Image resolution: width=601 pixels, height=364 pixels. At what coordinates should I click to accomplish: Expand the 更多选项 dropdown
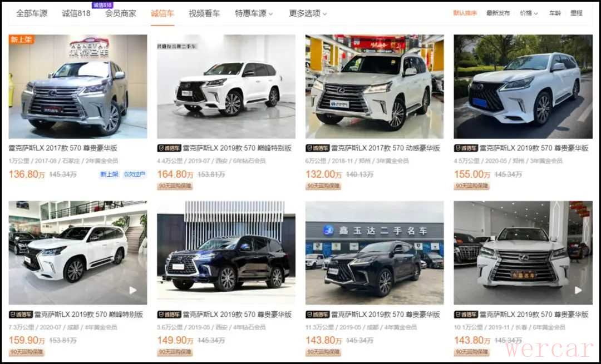pyautogui.click(x=308, y=13)
